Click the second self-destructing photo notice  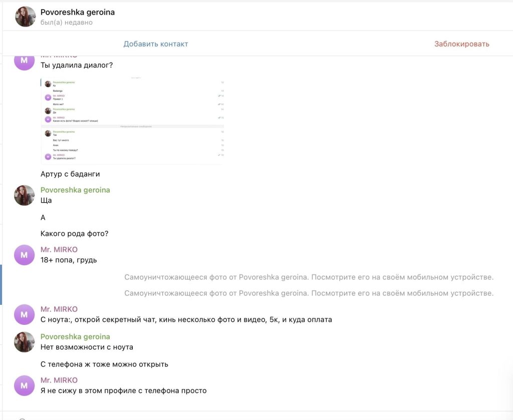coord(309,293)
